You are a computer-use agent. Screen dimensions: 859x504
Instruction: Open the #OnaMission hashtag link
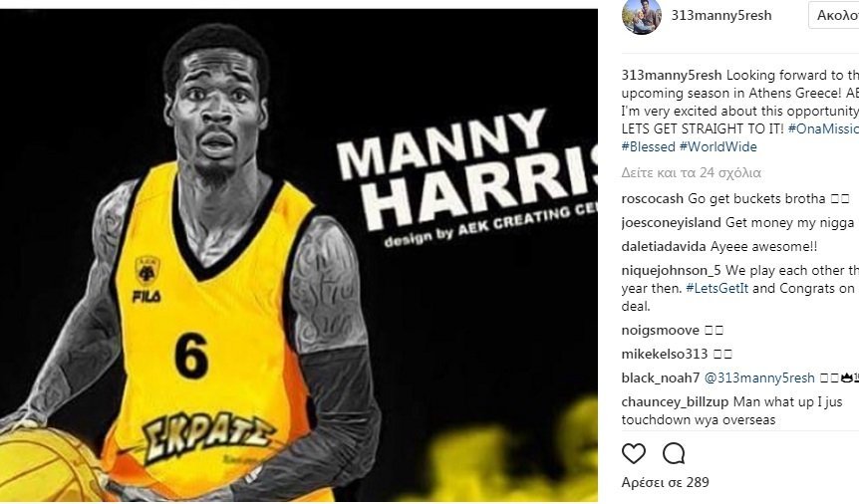tap(823, 128)
